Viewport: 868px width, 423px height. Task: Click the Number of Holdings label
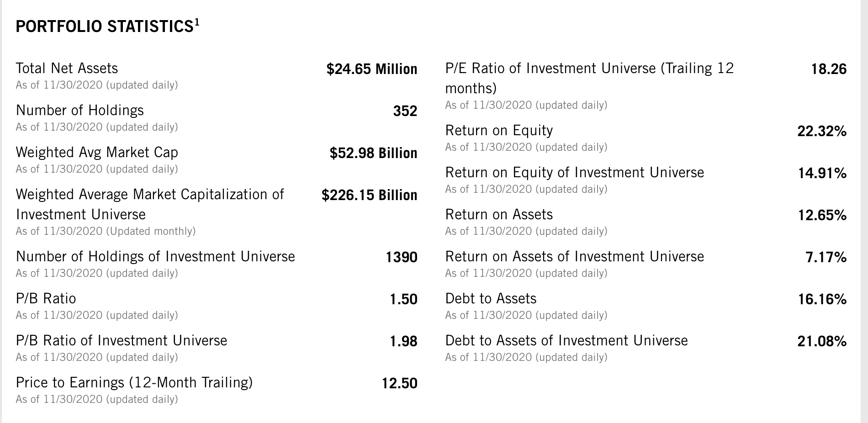79,111
